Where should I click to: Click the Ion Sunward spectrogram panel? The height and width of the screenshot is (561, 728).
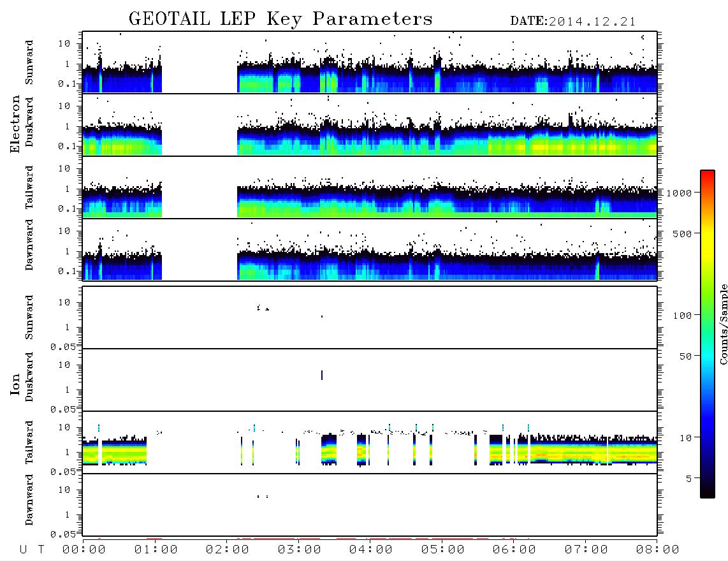370,317
